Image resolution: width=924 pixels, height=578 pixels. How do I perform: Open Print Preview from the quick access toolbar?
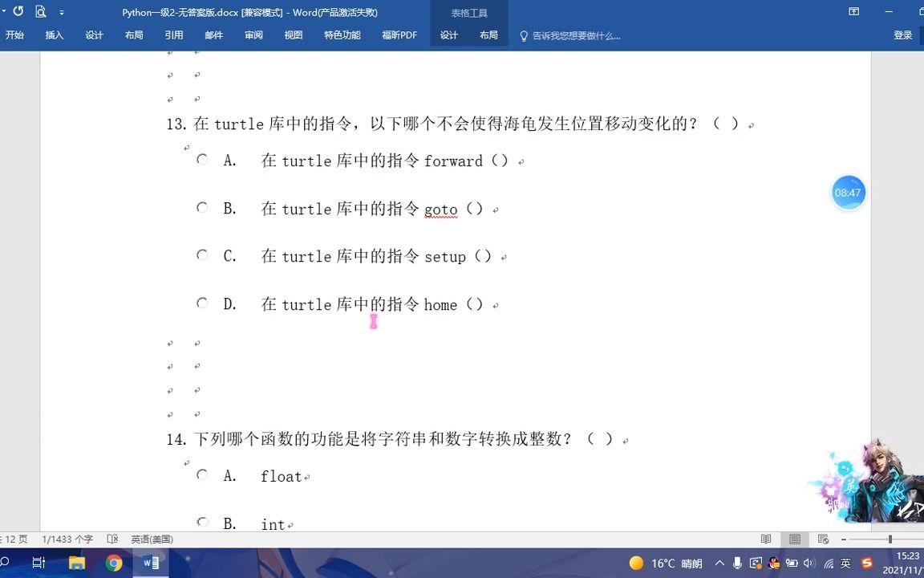[40, 10]
